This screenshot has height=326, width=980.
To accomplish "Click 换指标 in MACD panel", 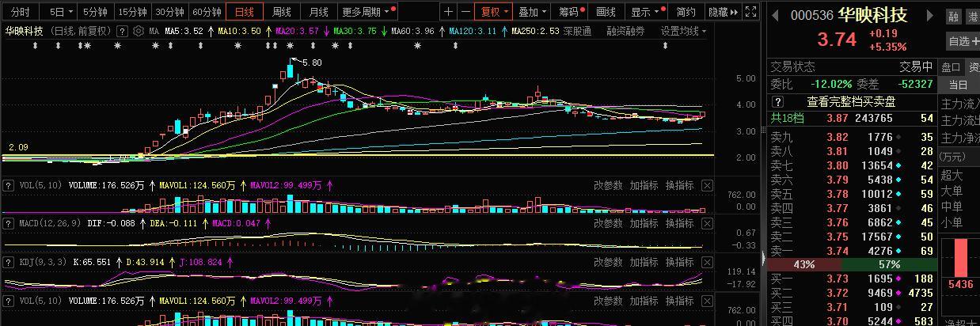I will (679, 224).
